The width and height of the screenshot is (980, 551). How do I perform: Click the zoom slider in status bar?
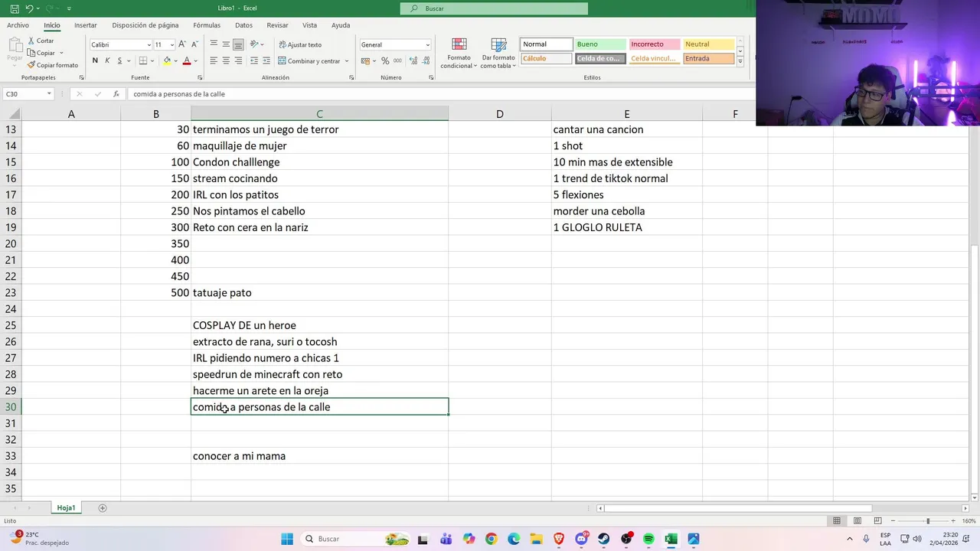tap(928, 521)
